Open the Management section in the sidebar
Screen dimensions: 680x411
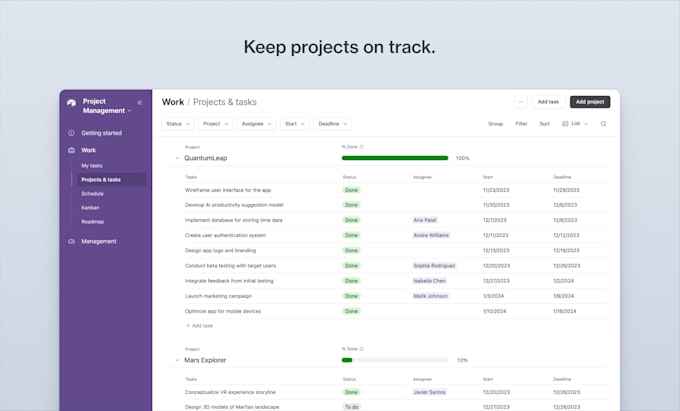(x=99, y=241)
